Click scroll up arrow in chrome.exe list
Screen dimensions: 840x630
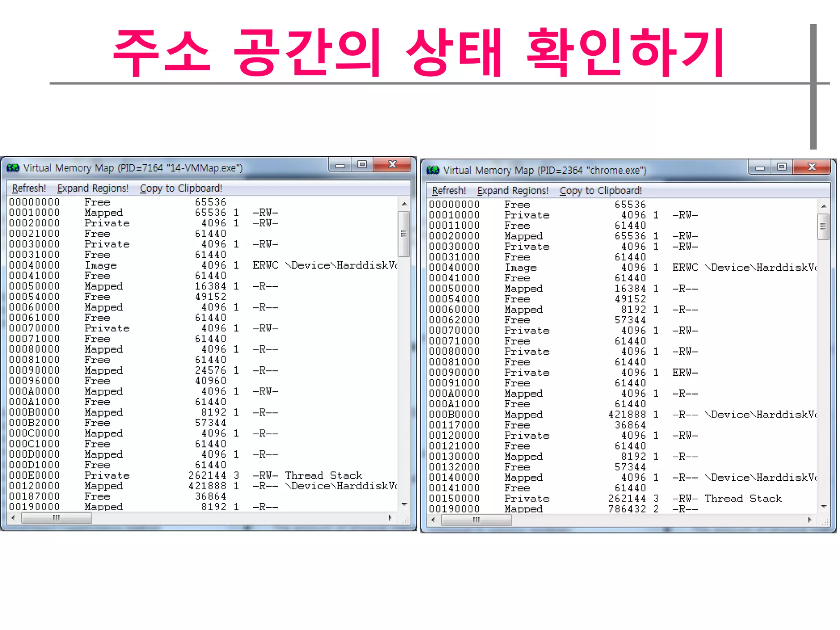pyautogui.click(x=824, y=206)
